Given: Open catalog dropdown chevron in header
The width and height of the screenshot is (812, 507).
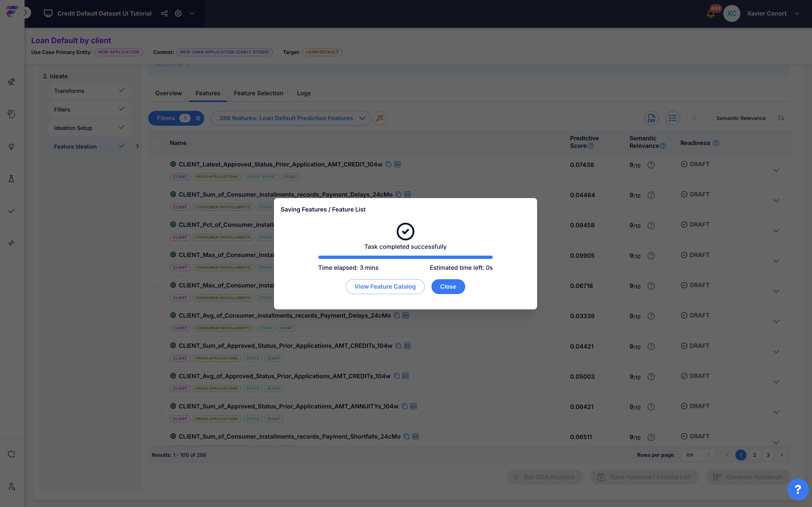Looking at the screenshot, I should (192, 13).
